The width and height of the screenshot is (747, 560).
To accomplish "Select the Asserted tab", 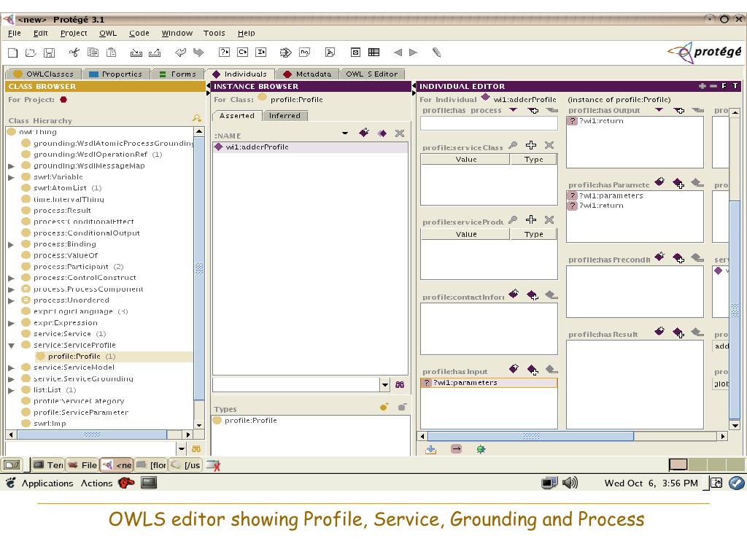I will [x=237, y=115].
